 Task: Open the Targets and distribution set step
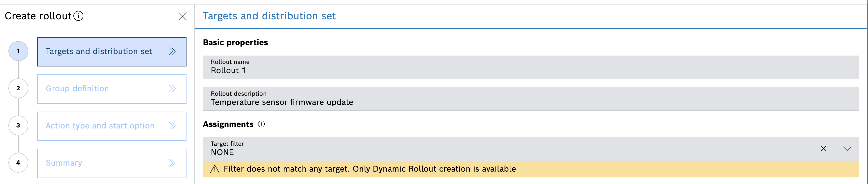tap(99, 52)
